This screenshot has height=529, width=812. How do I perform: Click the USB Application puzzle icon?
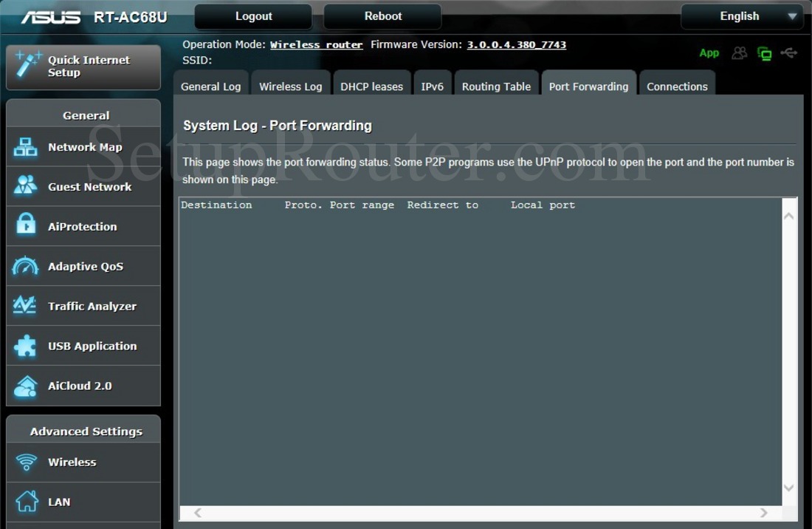(x=25, y=346)
